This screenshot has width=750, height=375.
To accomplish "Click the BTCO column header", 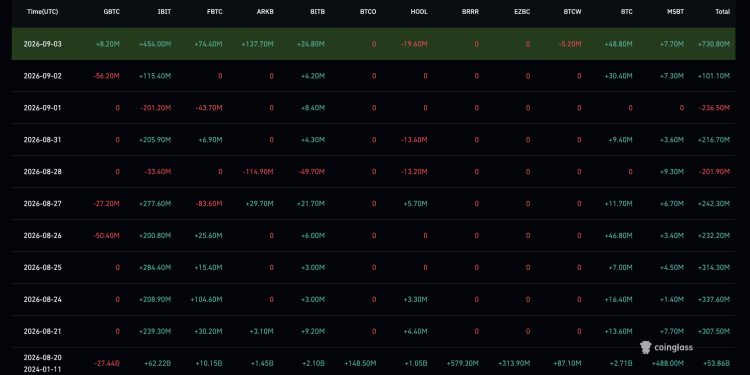I will coord(368,12).
